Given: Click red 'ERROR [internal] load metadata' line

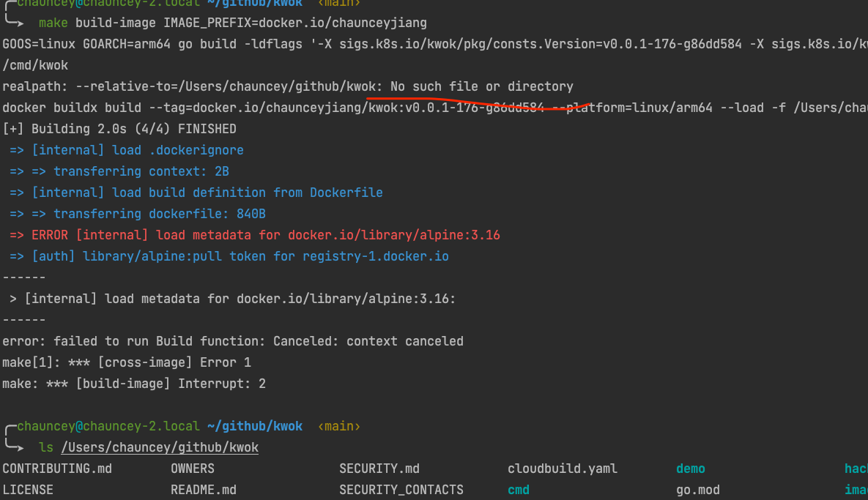Looking at the screenshot, I should tap(255, 235).
